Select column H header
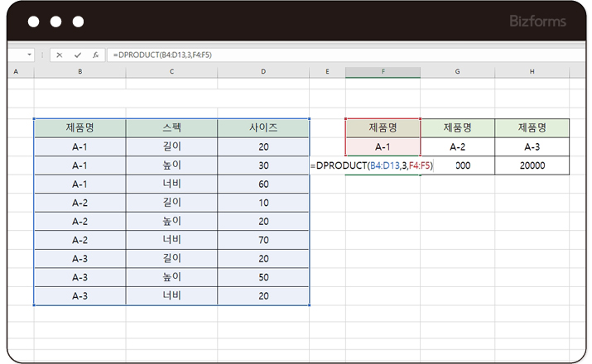592x364 pixels. click(532, 72)
